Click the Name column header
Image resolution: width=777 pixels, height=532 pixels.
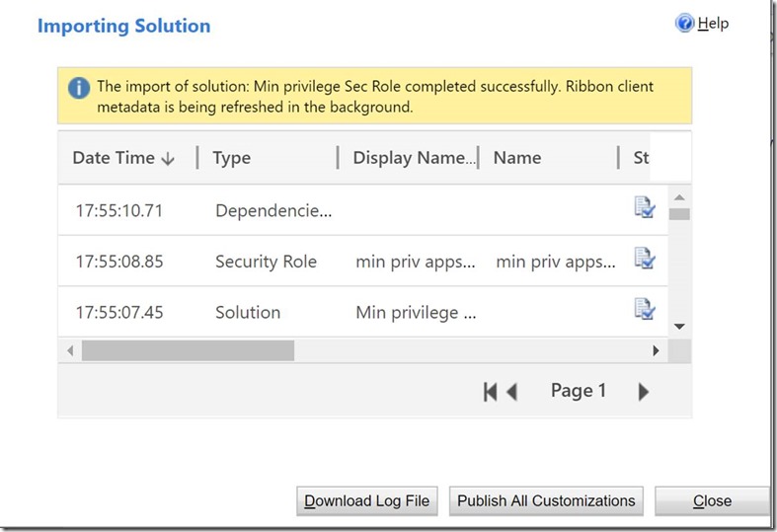517,158
